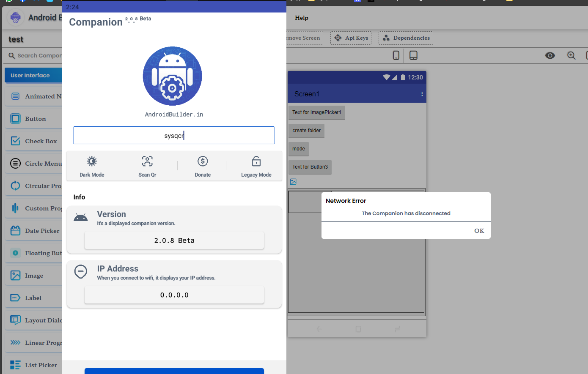The width and height of the screenshot is (588, 374).
Task: Click the image component icon in preview
Action: [293, 182]
